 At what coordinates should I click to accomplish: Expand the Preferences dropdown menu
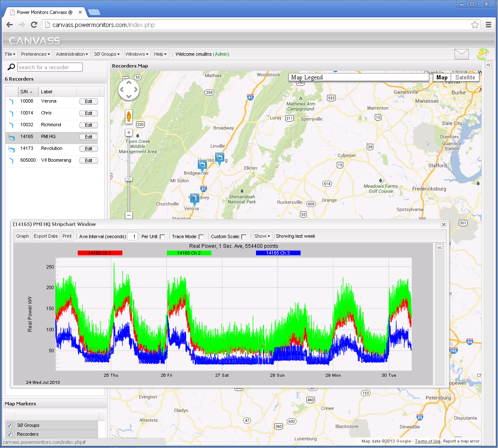click(x=35, y=54)
